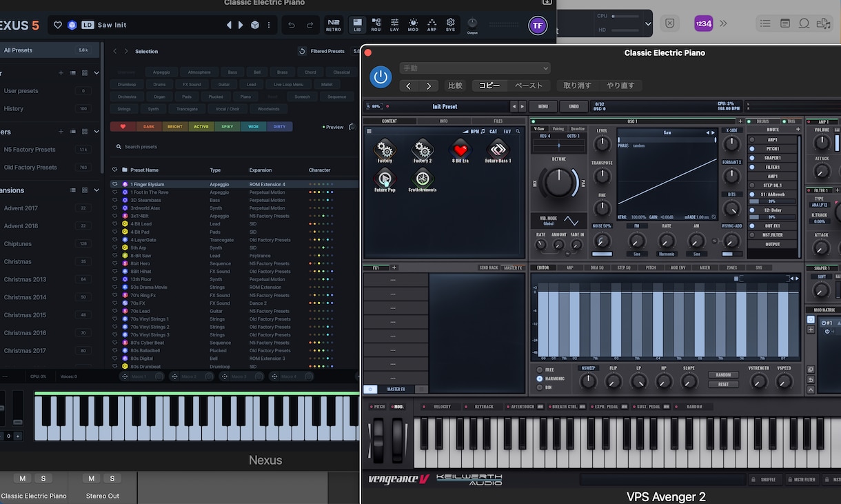Viewport: 841px width, 504px height.
Task: Open Nexus Arpeggiator view icon
Action: (432, 25)
